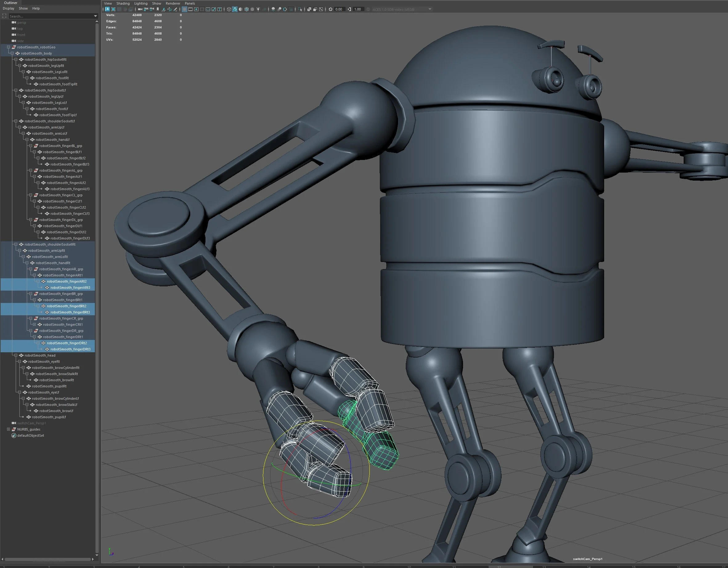Viewport: 728px width, 568px height.
Task: Select robotSmooth_fingerCRt1 in the outliner
Action: click(63, 325)
